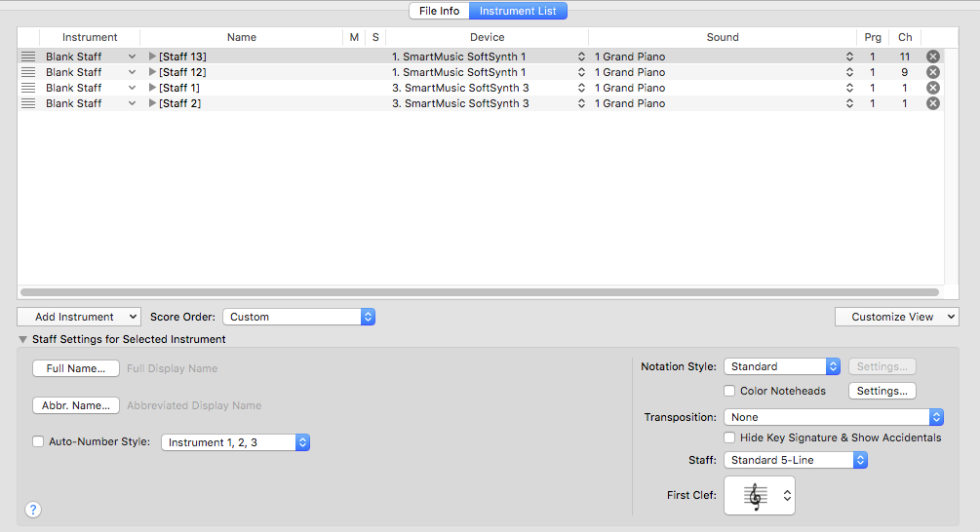Screen dimensions: 980x532
Task: Remove the Staff 13 row with its X icon
Action: pos(933,57)
